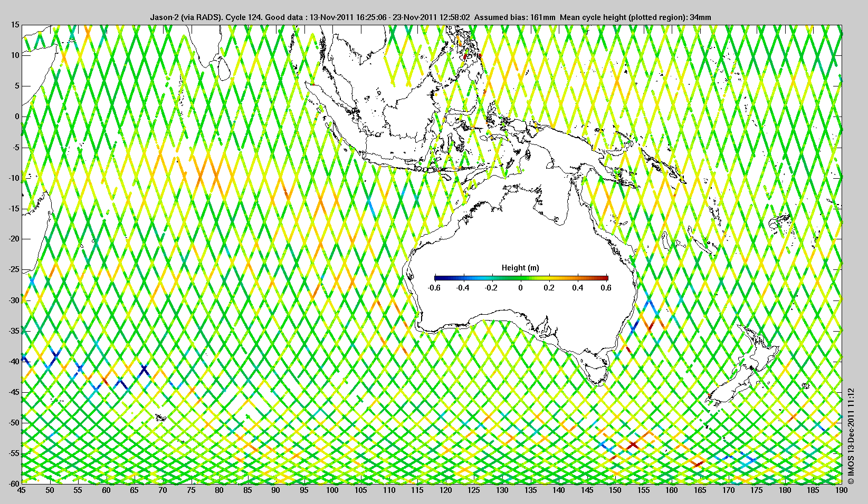This screenshot has width=868, height=504.
Task: Click the plot title starting with "Jason-2 (via RADS)"
Action: point(431,17)
